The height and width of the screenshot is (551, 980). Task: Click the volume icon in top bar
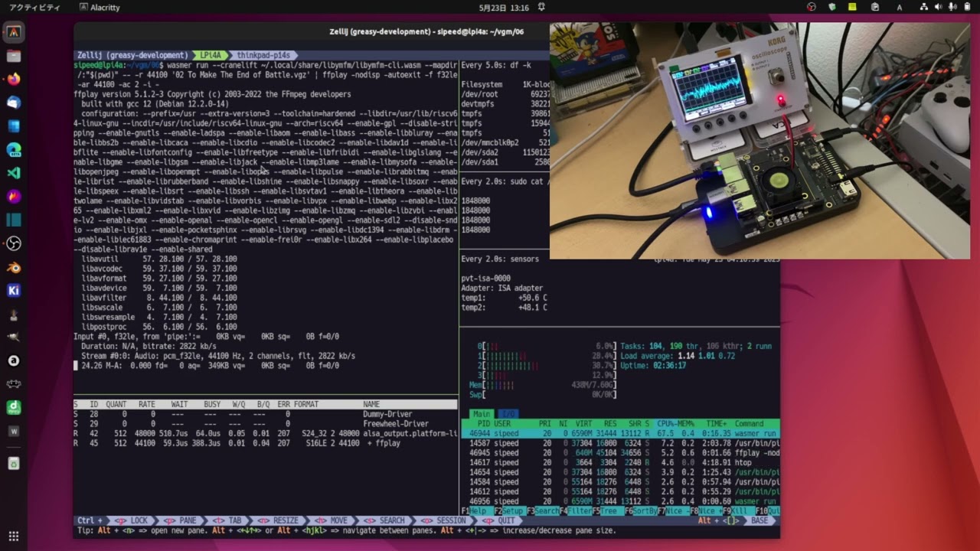pyautogui.click(x=939, y=7)
